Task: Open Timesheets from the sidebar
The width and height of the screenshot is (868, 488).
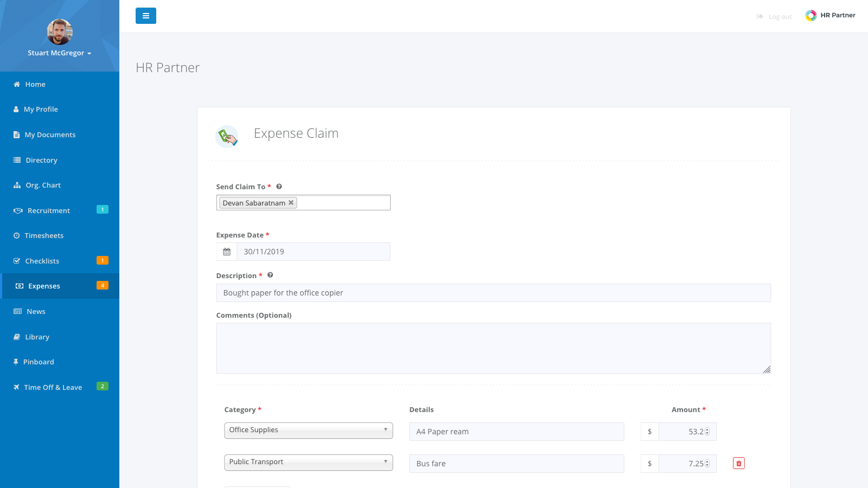Action: pyautogui.click(x=44, y=236)
